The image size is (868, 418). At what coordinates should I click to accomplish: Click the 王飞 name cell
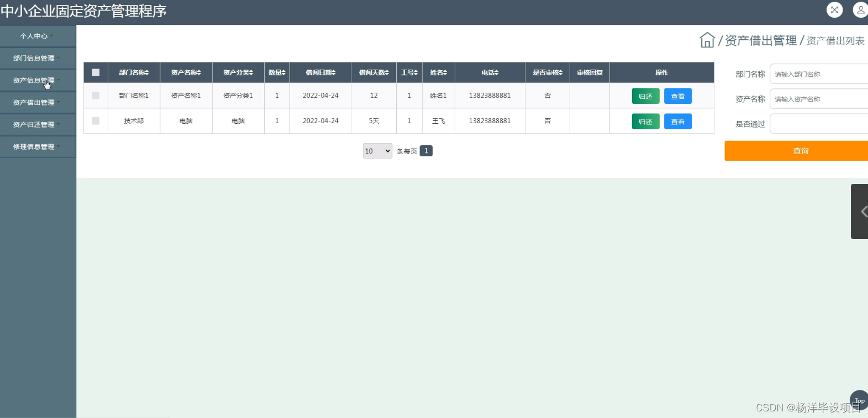[x=439, y=121]
